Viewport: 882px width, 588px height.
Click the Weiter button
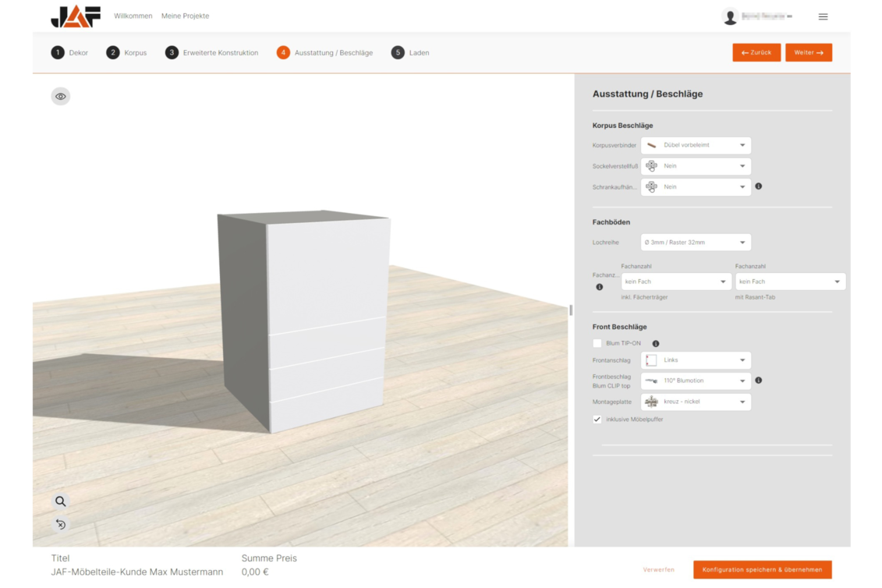(808, 52)
